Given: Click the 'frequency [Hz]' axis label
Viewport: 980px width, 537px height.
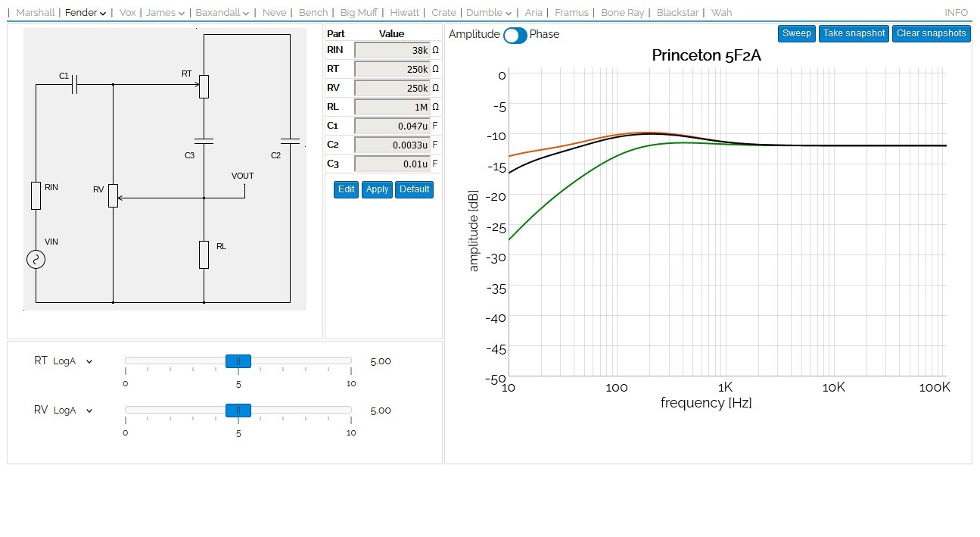Looking at the screenshot, I should coord(706,403).
